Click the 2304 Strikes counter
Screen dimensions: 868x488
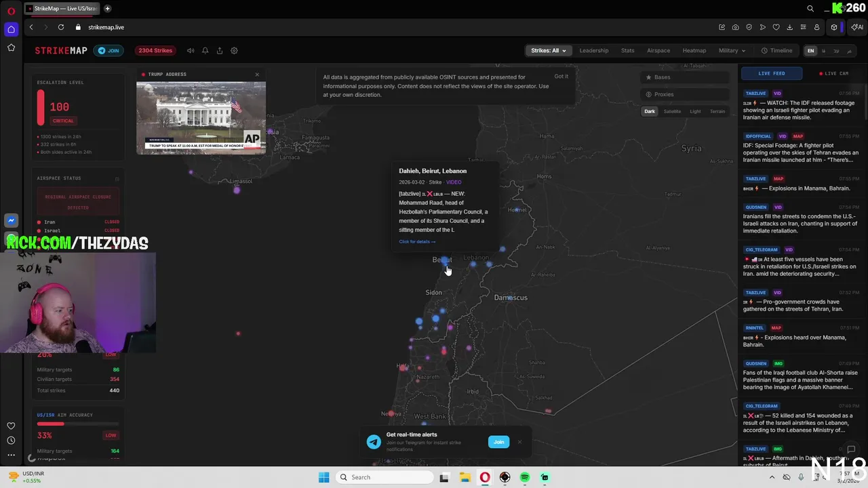point(155,51)
